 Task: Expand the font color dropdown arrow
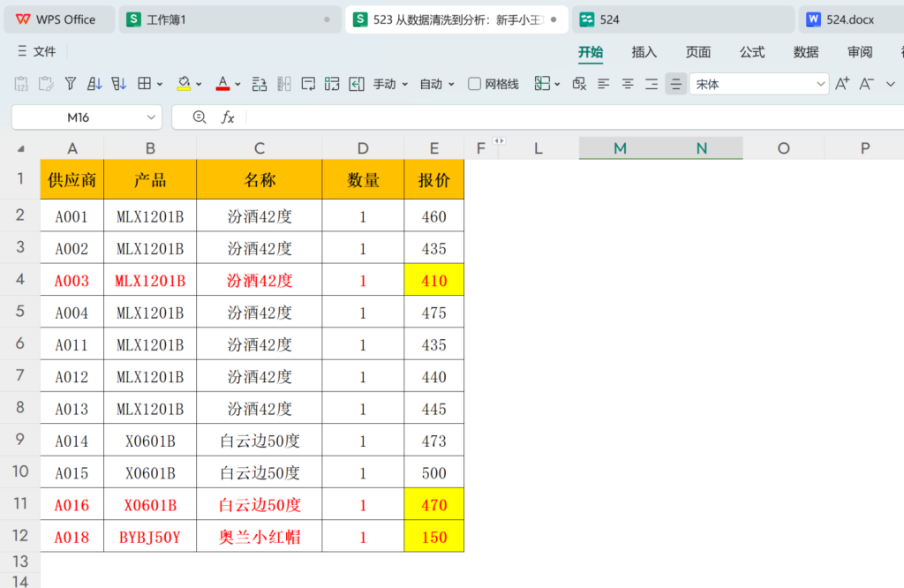(237, 85)
